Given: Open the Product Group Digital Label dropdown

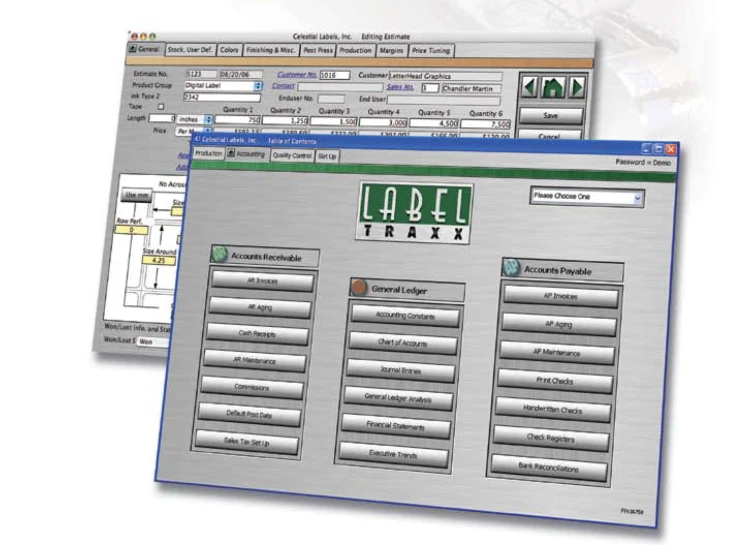Looking at the screenshot, I should (223, 86).
